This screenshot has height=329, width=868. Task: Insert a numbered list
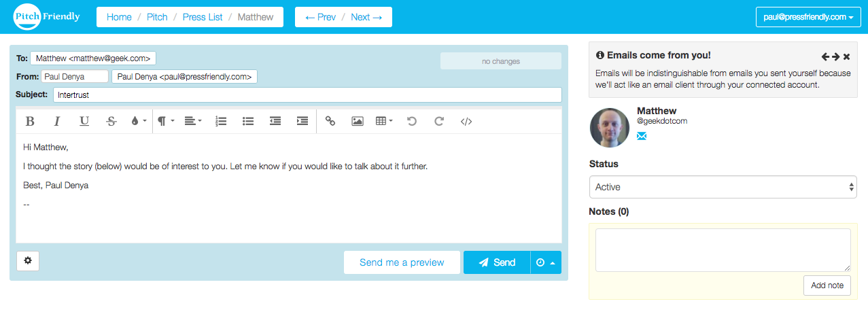pyautogui.click(x=221, y=121)
